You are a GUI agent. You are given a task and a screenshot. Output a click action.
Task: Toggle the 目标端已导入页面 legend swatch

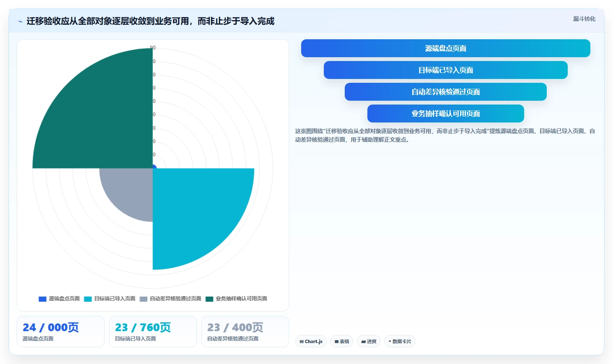click(88, 299)
